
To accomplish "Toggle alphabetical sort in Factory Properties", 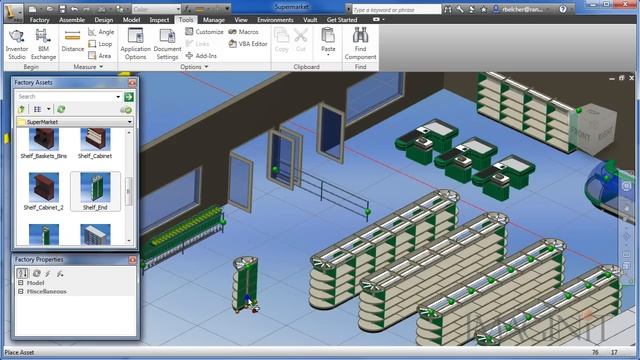I will (22, 273).
